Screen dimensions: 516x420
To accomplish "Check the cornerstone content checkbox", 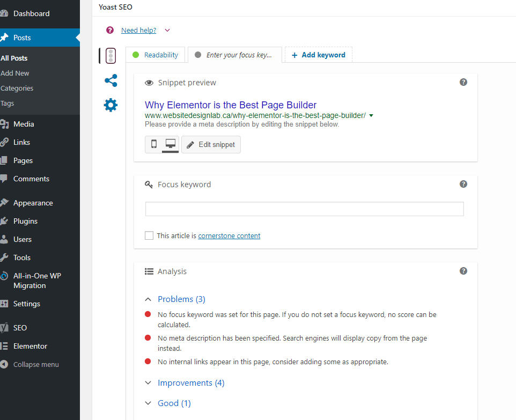I will click(149, 235).
